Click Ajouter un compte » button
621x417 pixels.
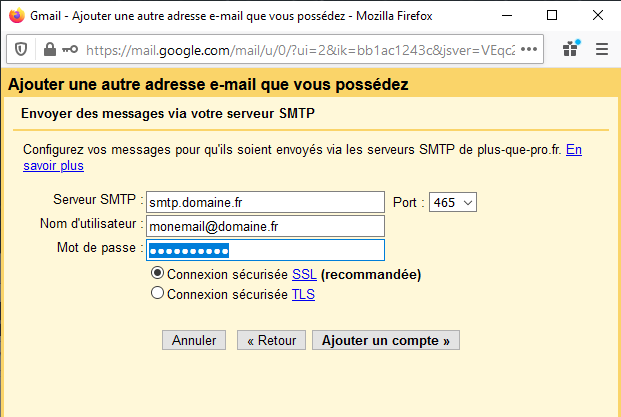tap(386, 340)
